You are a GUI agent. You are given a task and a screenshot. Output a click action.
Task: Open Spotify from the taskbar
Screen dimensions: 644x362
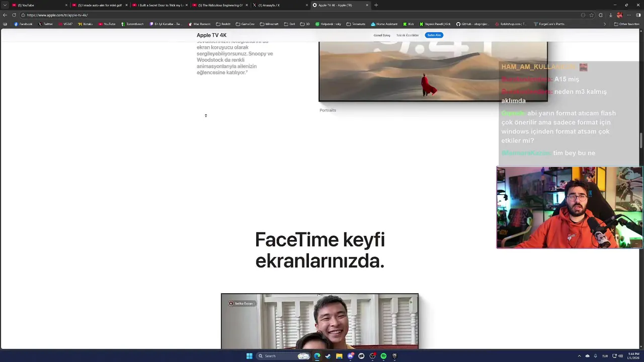383,356
